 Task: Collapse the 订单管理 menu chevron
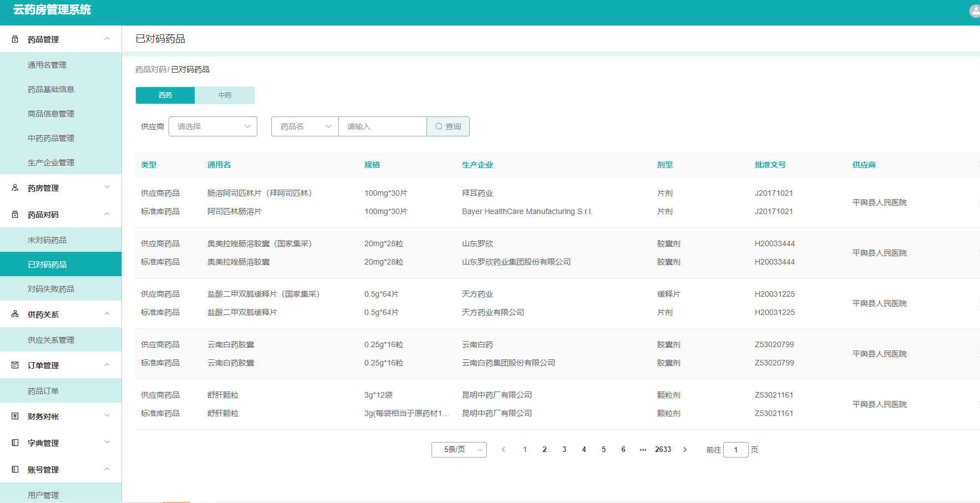point(107,365)
